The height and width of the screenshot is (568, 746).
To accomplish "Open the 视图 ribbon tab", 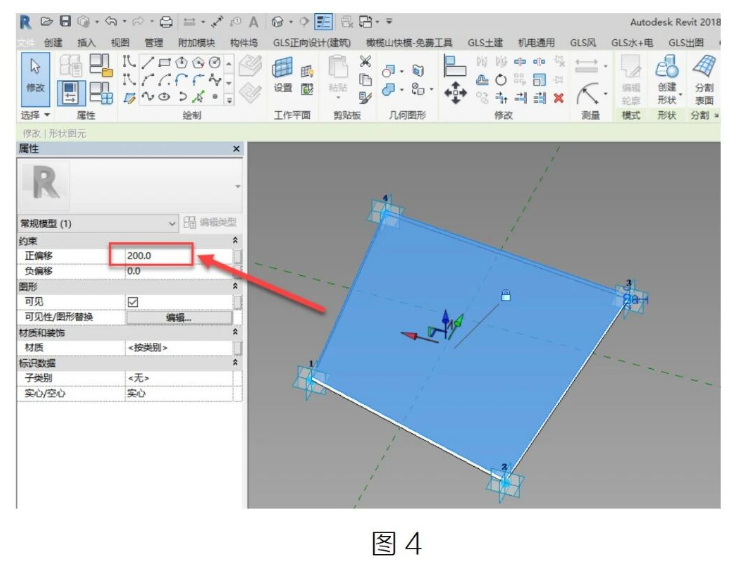I will [120, 43].
